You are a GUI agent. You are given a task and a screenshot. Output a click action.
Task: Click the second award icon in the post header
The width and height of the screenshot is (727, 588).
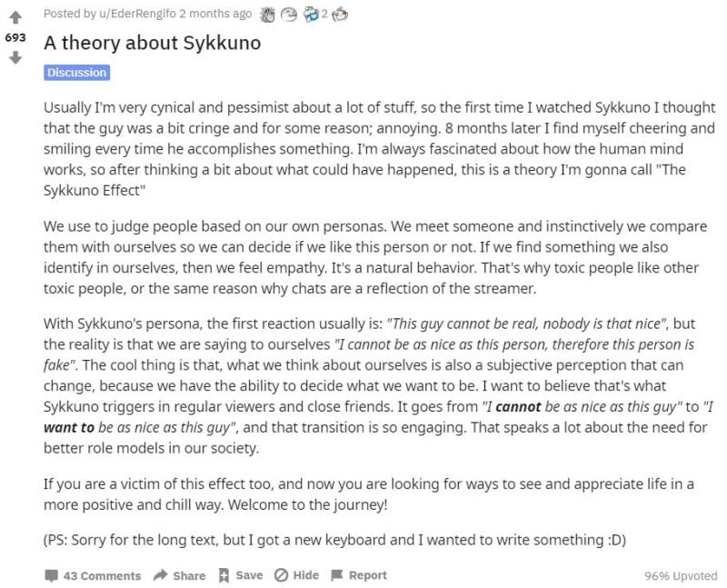tap(289, 14)
